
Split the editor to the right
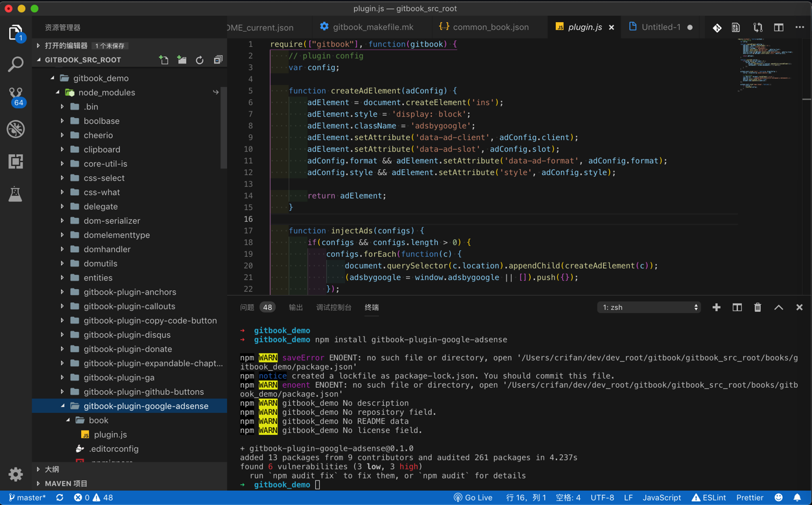pyautogui.click(x=778, y=27)
